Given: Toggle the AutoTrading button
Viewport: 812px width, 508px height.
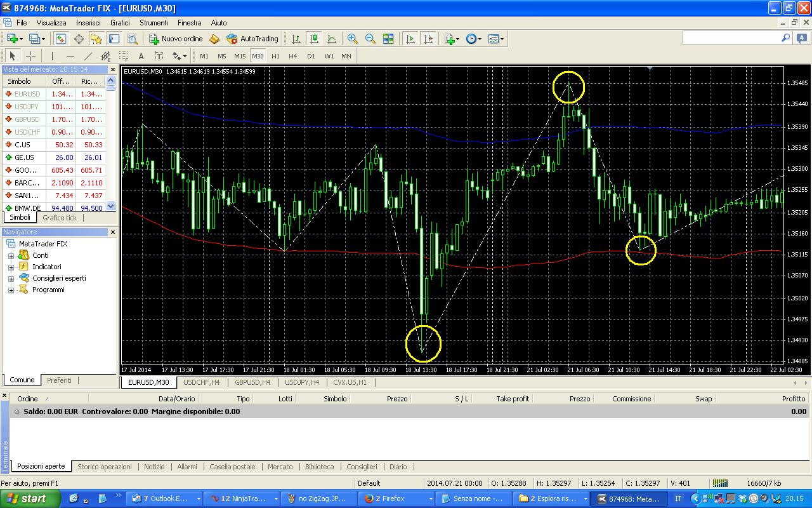Looking at the screenshot, I should tap(252, 39).
